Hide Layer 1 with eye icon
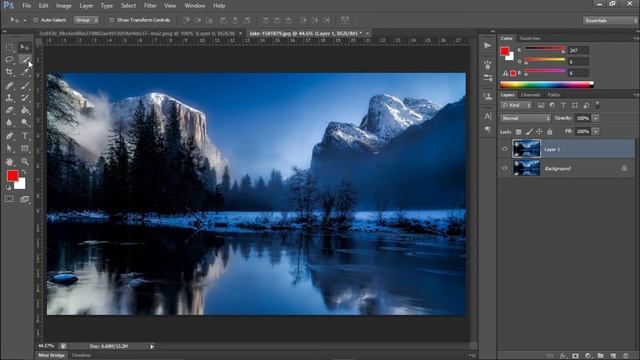Viewport: 640px width, 360px height. 504,149
